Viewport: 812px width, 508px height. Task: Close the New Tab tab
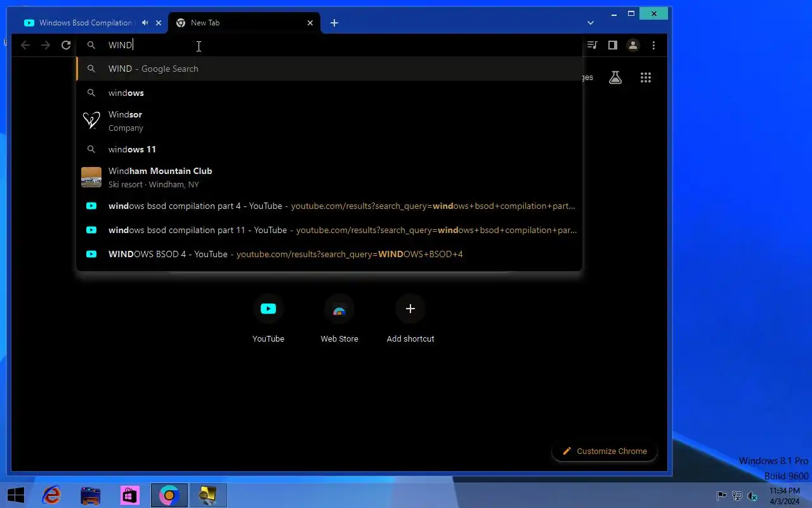tap(310, 23)
